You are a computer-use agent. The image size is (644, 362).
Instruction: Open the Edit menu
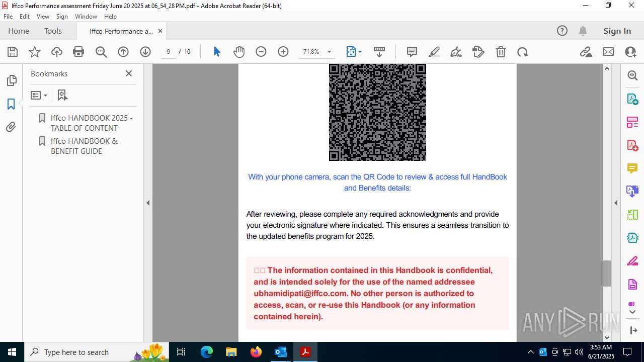[x=25, y=17]
